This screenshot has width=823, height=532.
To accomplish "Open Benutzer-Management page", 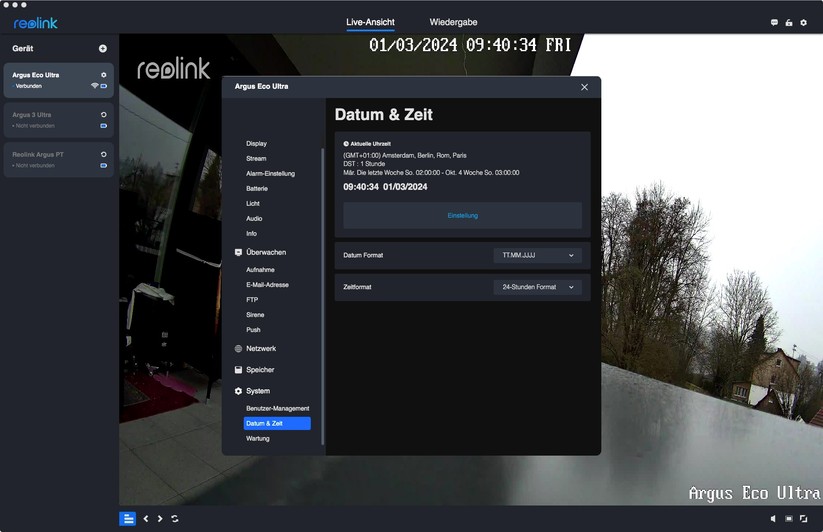I will click(x=278, y=408).
